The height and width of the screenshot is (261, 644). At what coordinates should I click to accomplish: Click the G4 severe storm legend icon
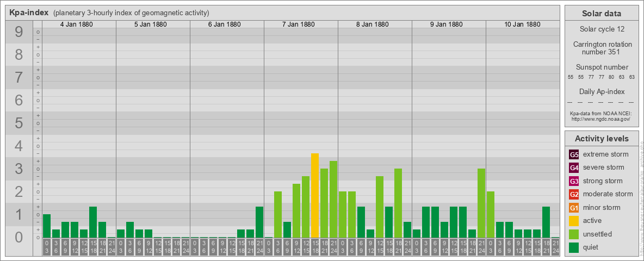tap(574, 168)
